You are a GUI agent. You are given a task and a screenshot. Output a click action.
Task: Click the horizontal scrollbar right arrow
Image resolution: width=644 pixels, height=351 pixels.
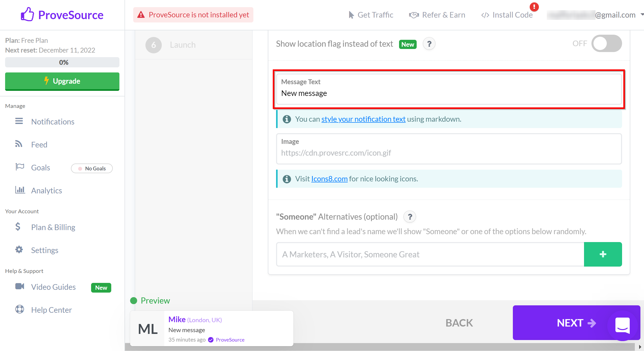(640, 347)
